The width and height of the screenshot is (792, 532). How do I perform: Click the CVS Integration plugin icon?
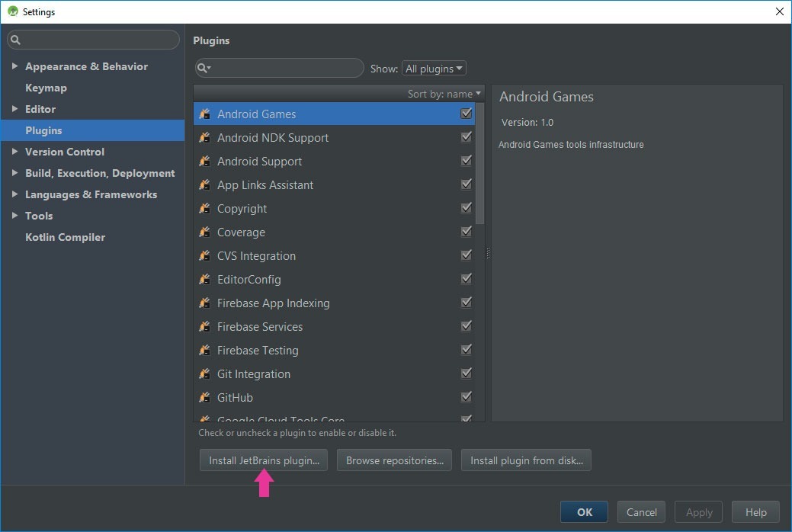(x=204, y=255)
